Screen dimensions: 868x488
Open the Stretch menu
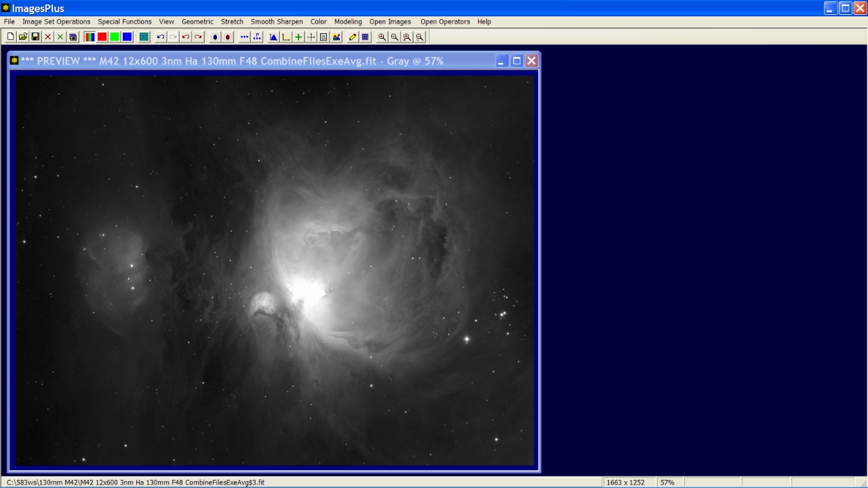point(232,22)
